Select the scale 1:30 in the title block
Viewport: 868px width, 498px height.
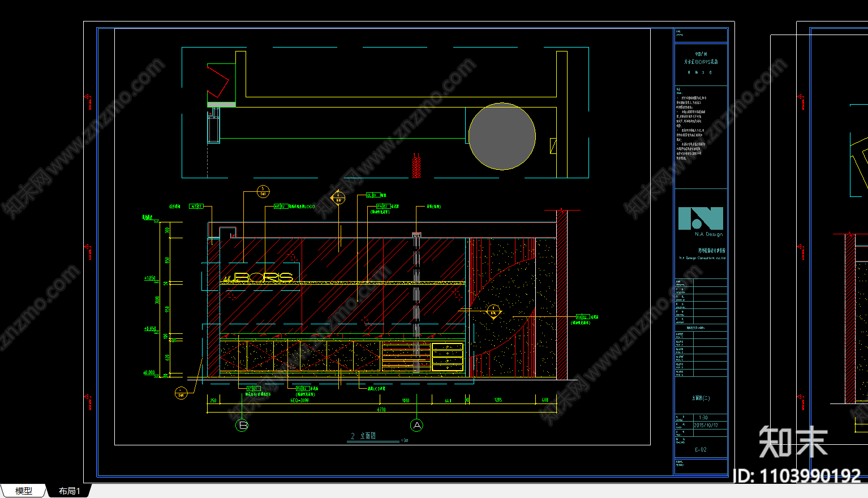click(x=703, y=418)
